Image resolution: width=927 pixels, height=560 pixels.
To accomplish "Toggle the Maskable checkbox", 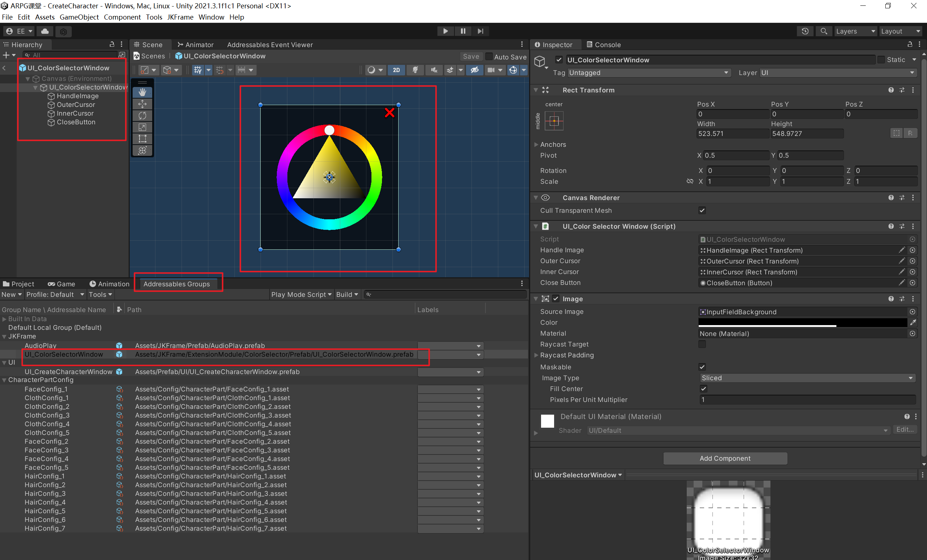I will click(702, 367).
